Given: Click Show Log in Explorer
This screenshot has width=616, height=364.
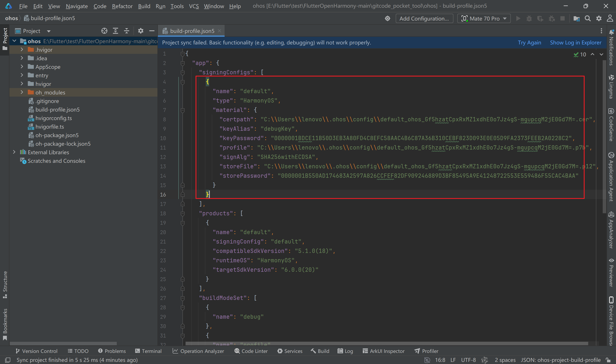Looking at the screenshot, I should tap(576, 42).
